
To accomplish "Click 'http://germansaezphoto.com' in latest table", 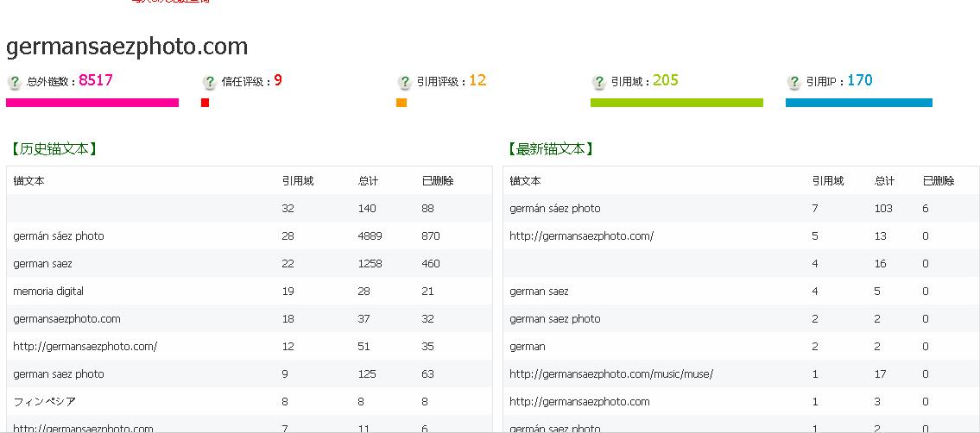I will click(579, 402).
